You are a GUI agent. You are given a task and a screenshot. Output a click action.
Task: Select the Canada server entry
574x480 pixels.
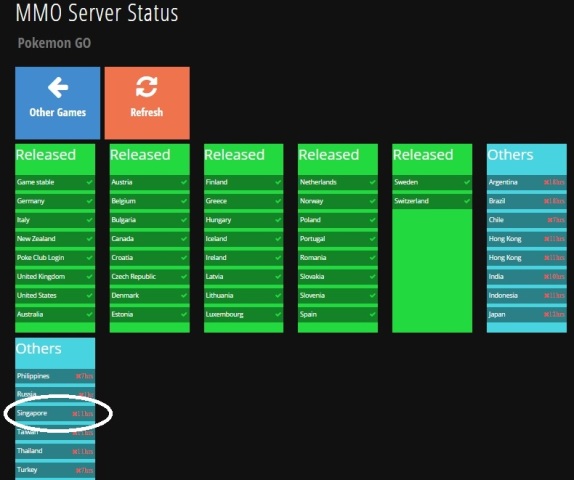pyautogui.click(x=149, y=239)
